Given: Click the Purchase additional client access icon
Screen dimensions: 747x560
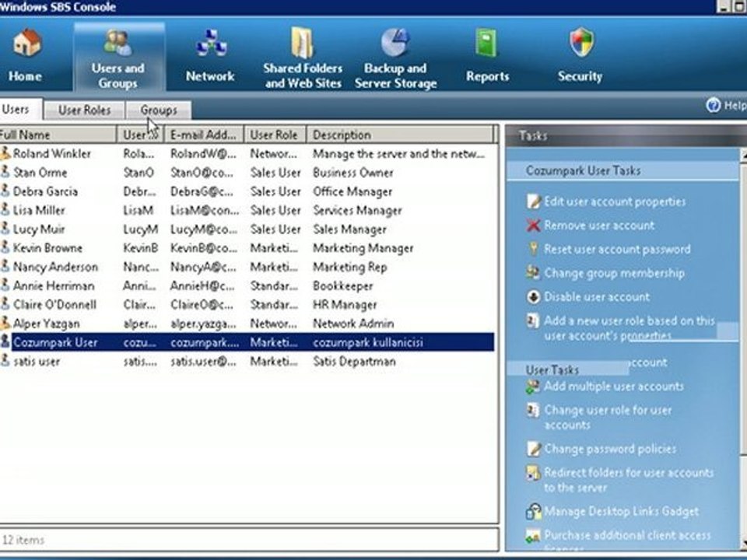Looking at the screenshot, I should coord(533,535).
